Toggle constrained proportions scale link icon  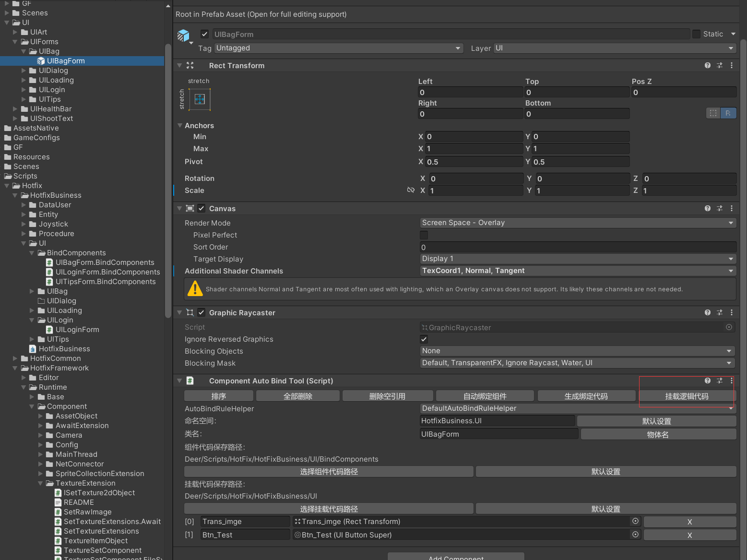coord(411,191)
